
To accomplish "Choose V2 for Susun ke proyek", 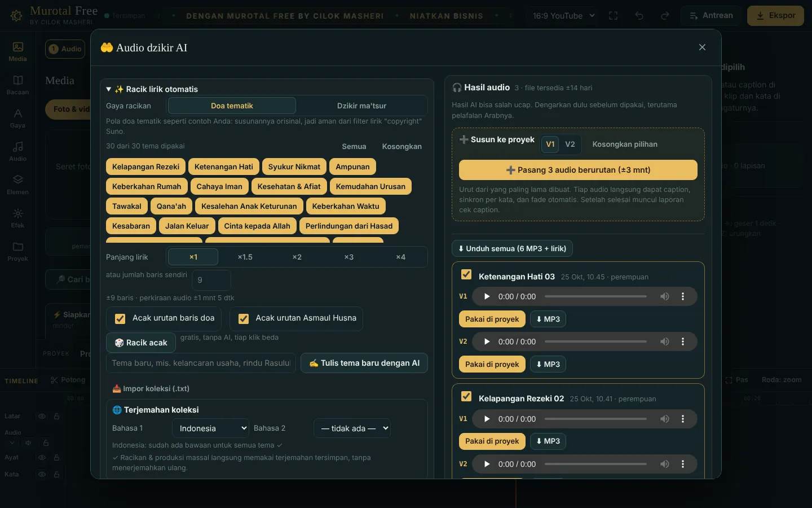I will click(x=570, y=144).
